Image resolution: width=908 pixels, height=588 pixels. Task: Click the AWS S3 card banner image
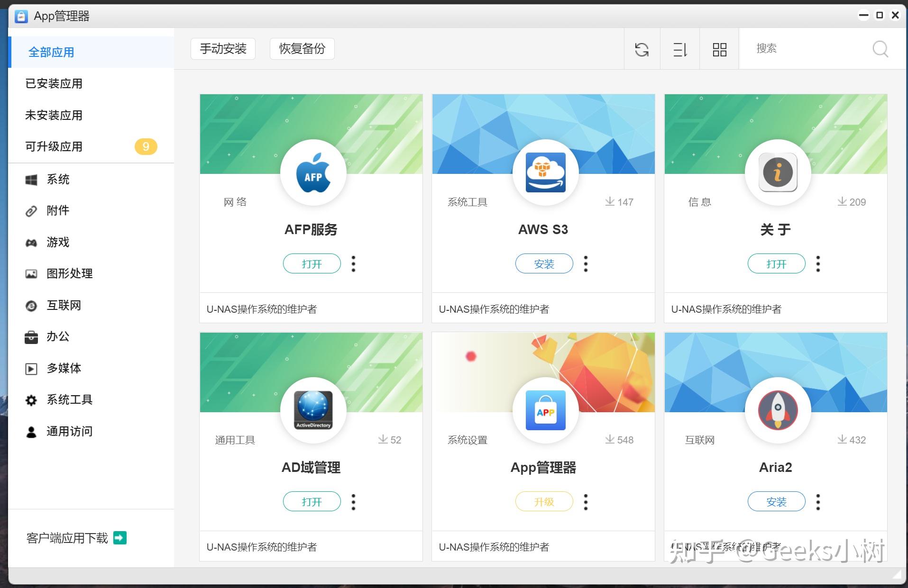543,134
